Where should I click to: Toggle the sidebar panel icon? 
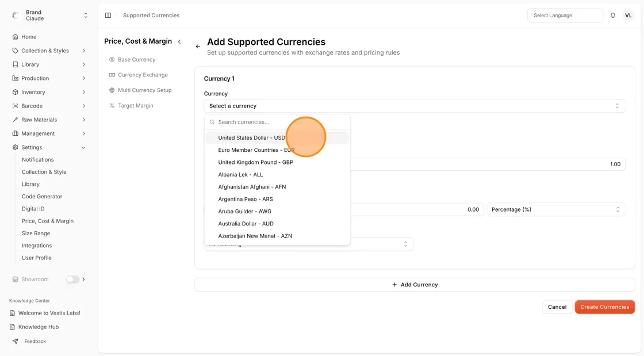pyautogui.click(x=108, y=15)
